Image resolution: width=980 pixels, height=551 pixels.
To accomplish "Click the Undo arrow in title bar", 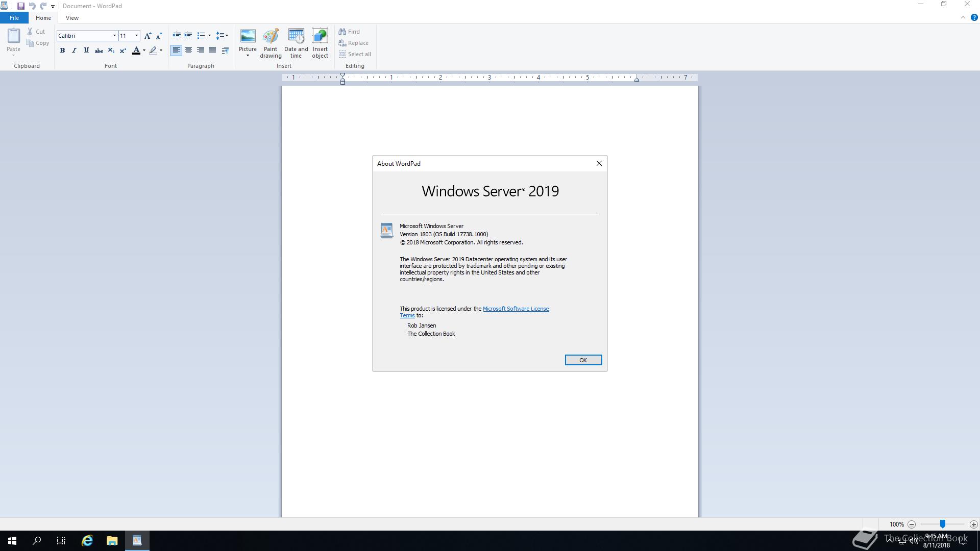I will pyautogui.click(x=32, y=6).
